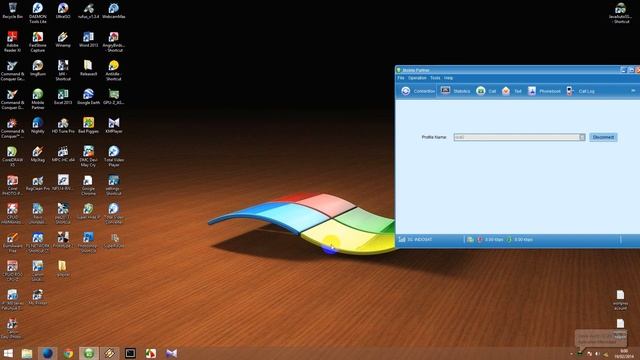Select the GPU-Z desktop icon
This screenshot has width=640, height=360.
tap(113, 97)
